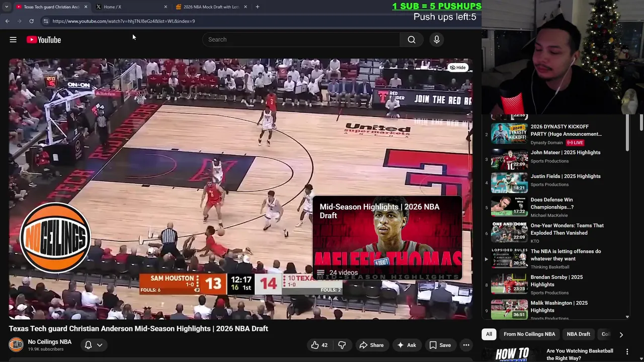Share the video
The width and height of the screenshot is (644, 362).
click(x=371, y=345)
